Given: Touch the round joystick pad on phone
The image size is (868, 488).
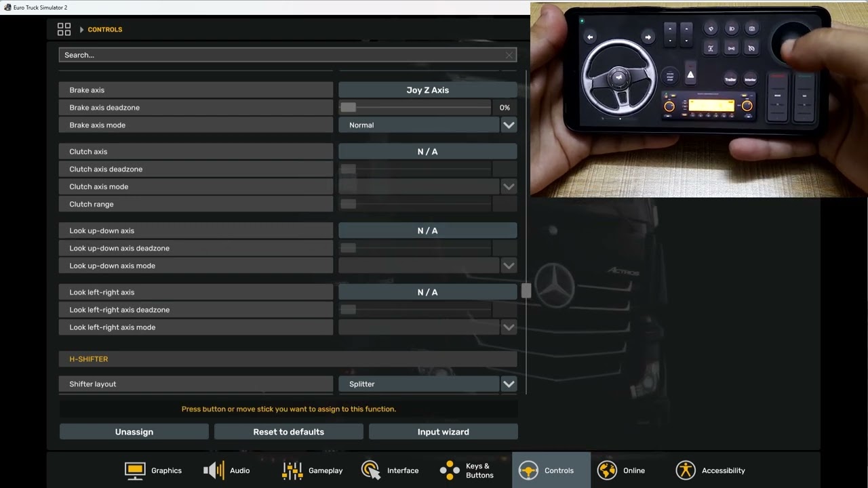Looking at the screenshot, I should [x=791, y=42].
